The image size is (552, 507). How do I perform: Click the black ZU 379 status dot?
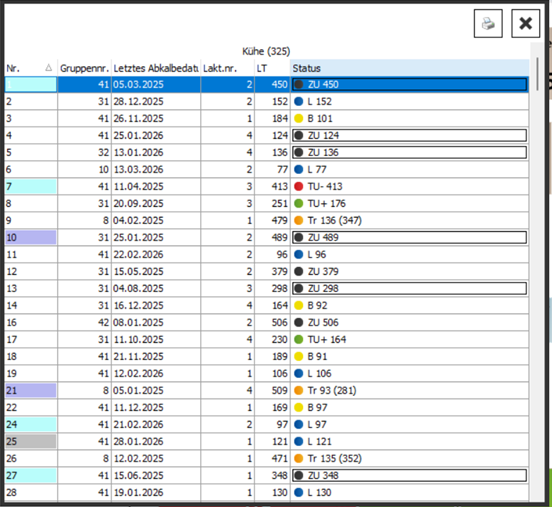(x=299, y=271)
